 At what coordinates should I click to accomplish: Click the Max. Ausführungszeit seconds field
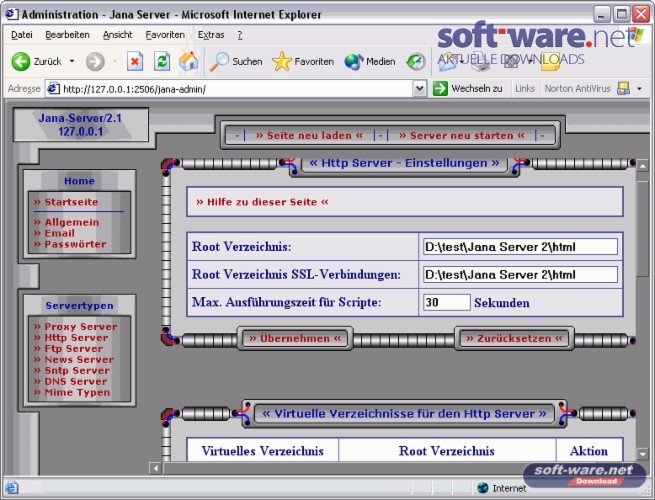pyautogui.click(x=447, y=302)
